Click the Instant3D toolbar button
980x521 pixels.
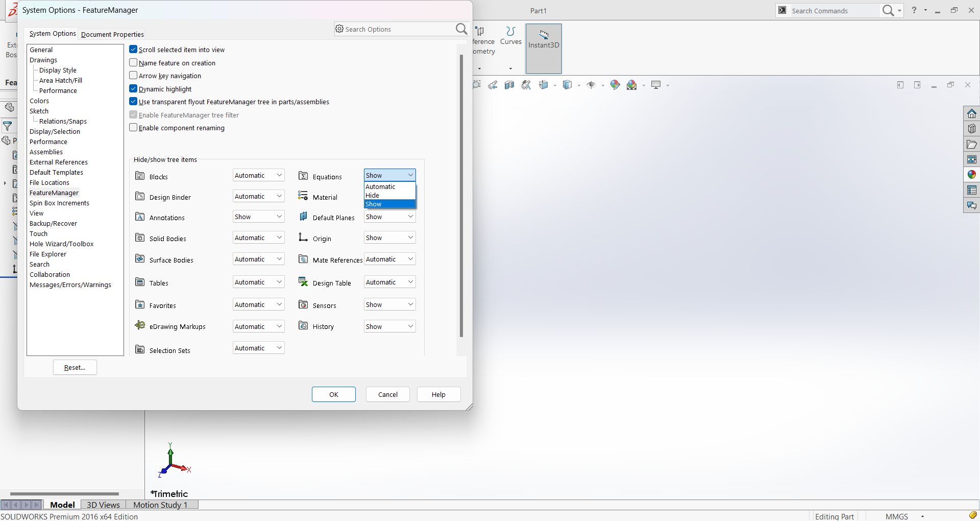pyautogui.click(x=544, y=49)
